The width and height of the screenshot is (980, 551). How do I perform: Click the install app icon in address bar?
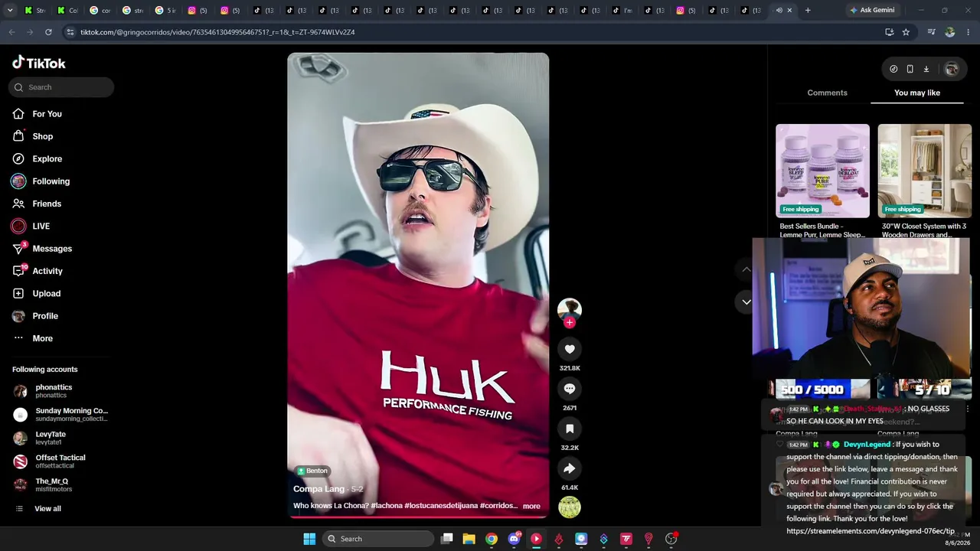889,32
